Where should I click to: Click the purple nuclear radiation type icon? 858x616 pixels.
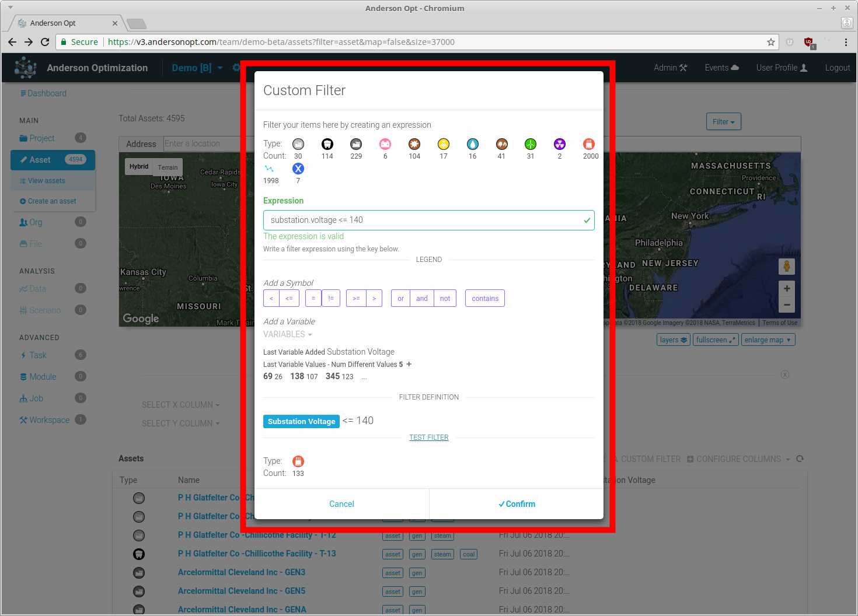(x=559, y=144)
